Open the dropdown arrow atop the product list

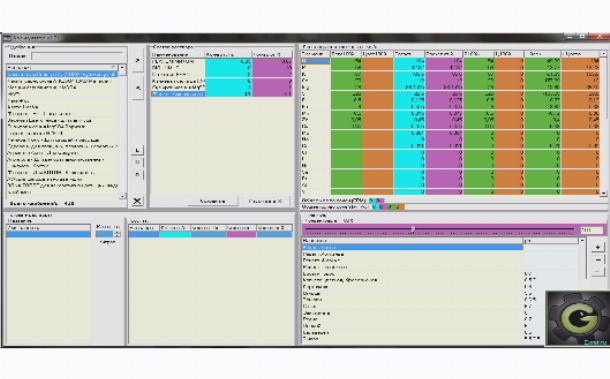coord(122,68)
